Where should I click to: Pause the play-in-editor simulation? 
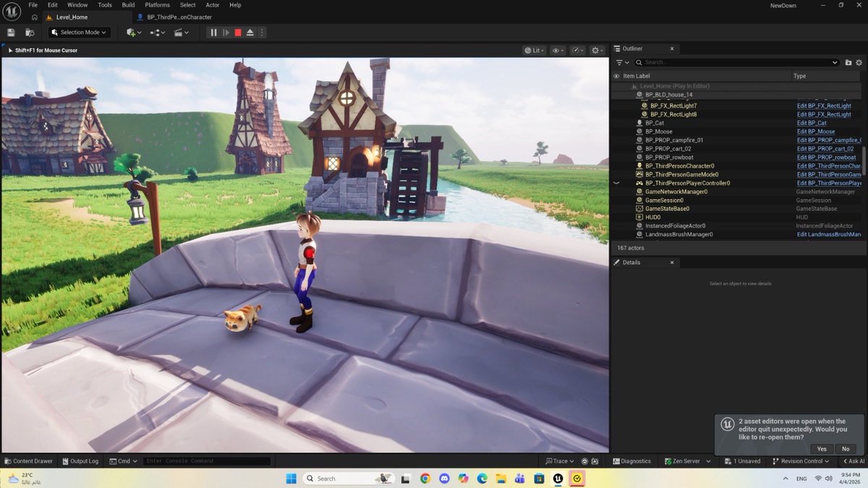click(213, 33)
